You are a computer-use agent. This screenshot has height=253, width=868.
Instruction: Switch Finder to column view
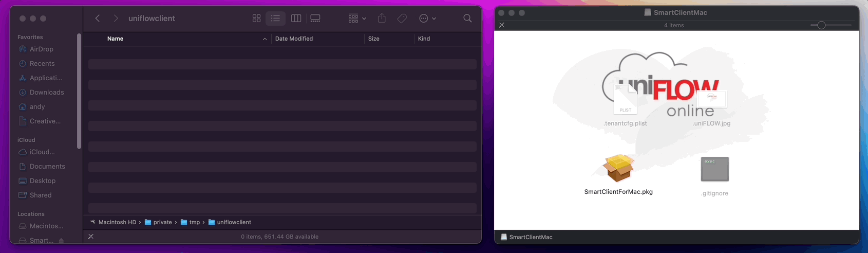point(296,18)
